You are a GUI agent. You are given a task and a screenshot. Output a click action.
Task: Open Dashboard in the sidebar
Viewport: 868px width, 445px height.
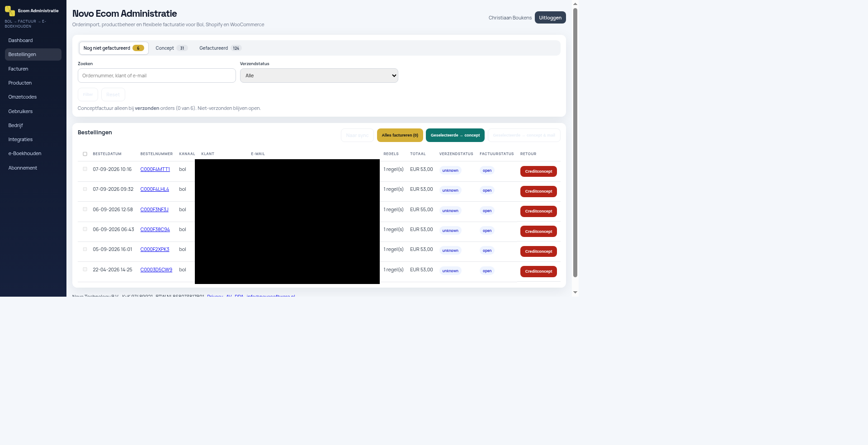point(33,40)
